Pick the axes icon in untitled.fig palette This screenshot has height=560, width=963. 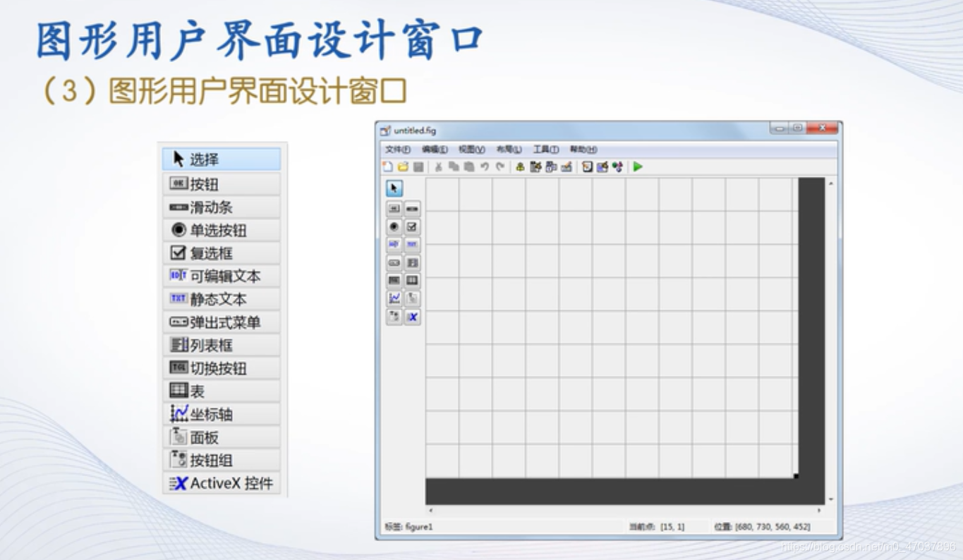point(394,298)
